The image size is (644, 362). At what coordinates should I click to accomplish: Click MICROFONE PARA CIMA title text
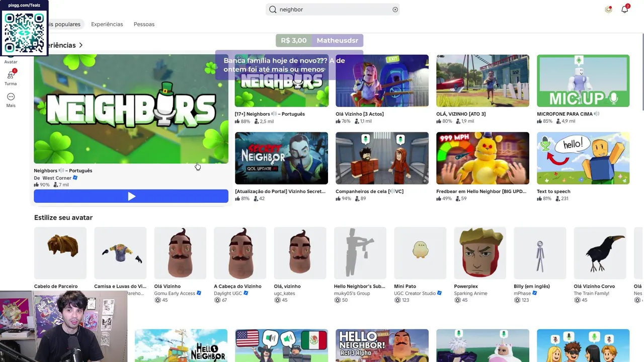click(565, 114)
